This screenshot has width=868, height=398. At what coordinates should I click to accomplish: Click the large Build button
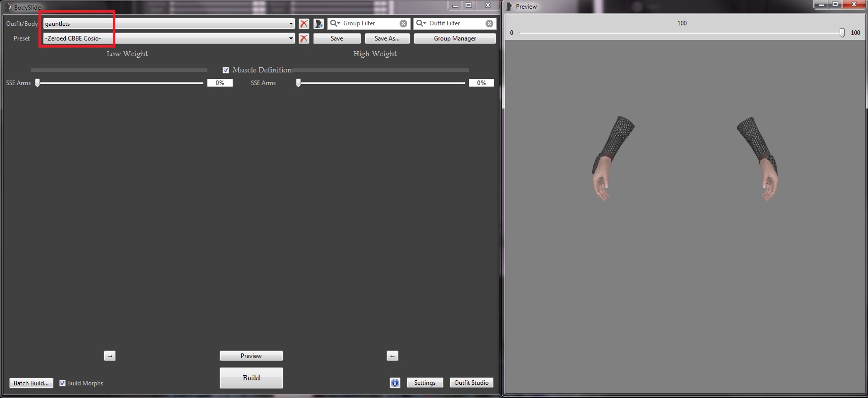[x=251, y=378]
